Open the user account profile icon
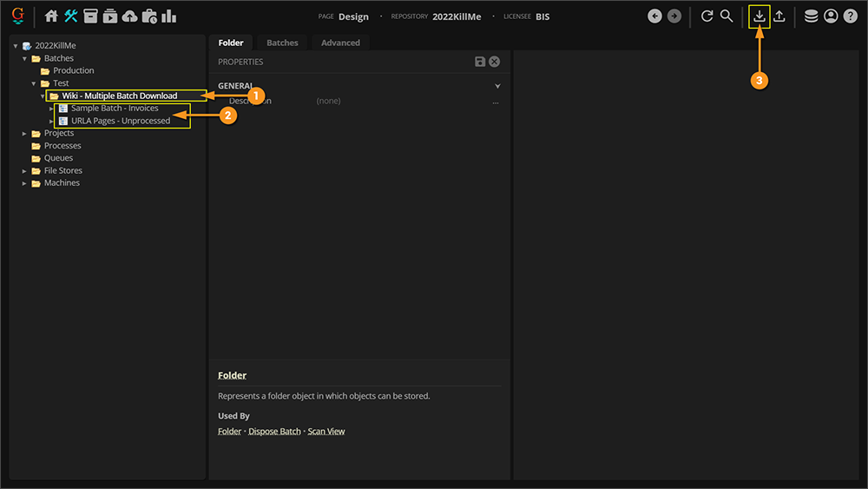 [x=831, y=16]
